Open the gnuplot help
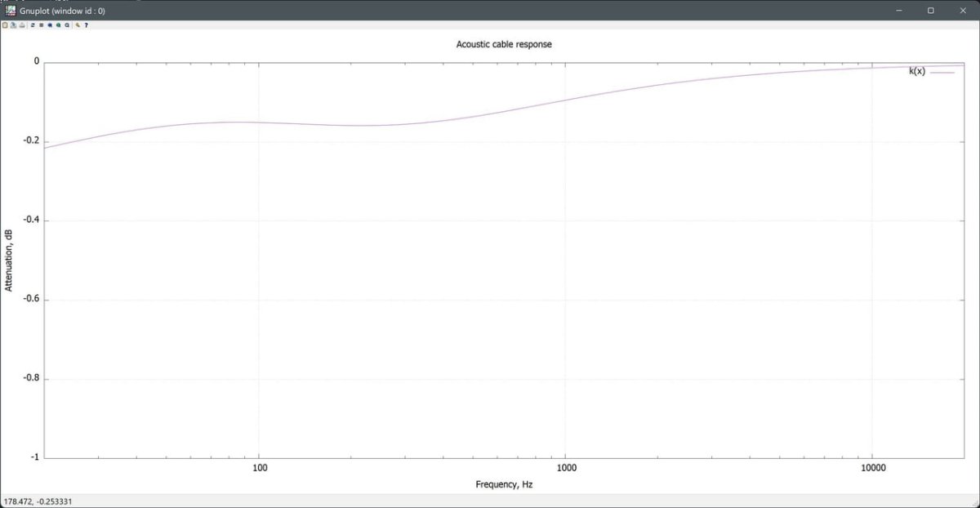Screen dimensions: 980x508 click(x=87, y=25)
